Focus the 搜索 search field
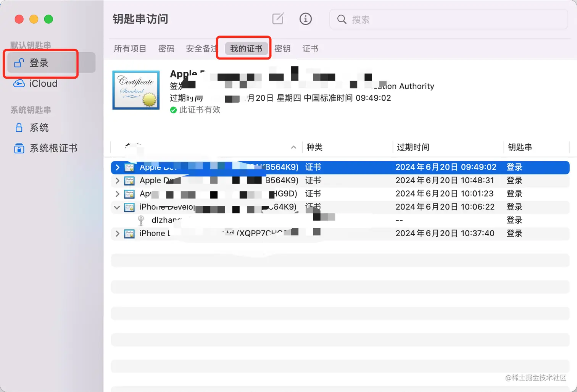Viewport: 577px width, 392px height. [448, 19]
